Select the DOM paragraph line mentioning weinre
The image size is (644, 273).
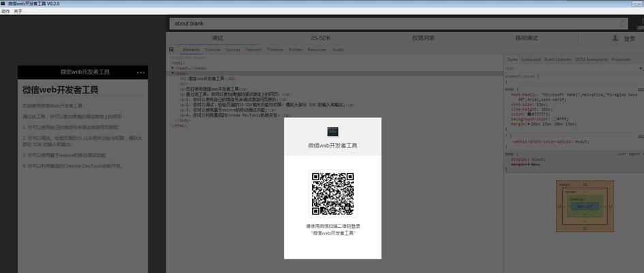point(228,110)
